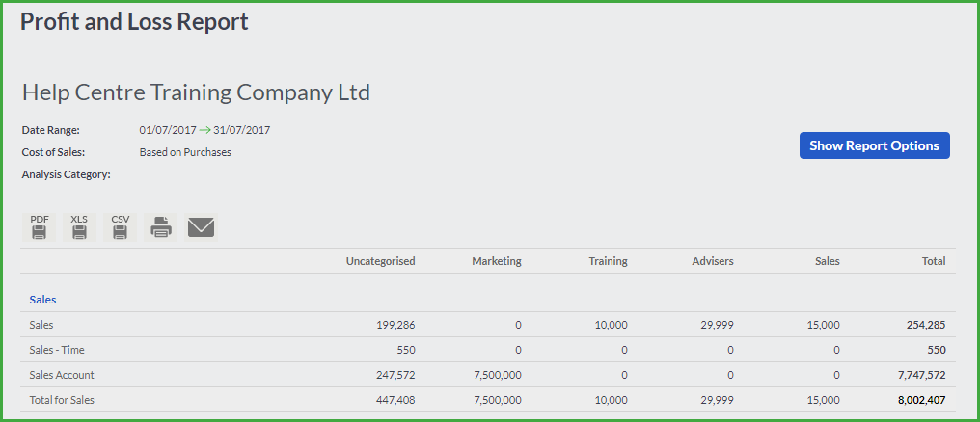Click the Total for Sales row label
The width and height of the screenshot is (980, 422).
coord(62,400)
